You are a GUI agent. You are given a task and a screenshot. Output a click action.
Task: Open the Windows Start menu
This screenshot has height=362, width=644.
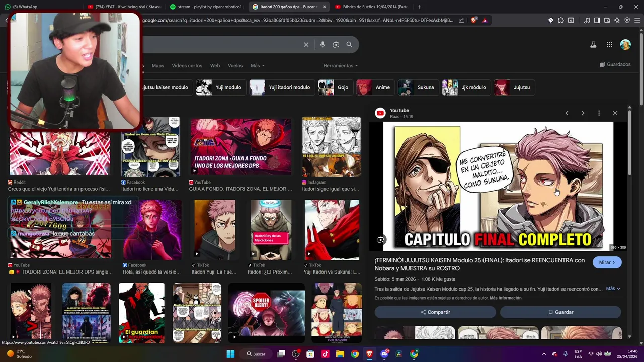230,354
